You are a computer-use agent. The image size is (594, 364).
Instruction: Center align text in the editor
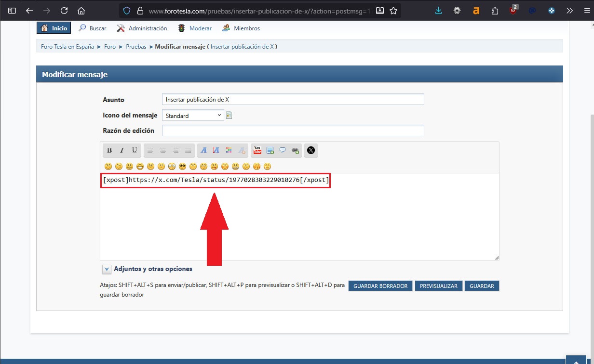(163, 150)
